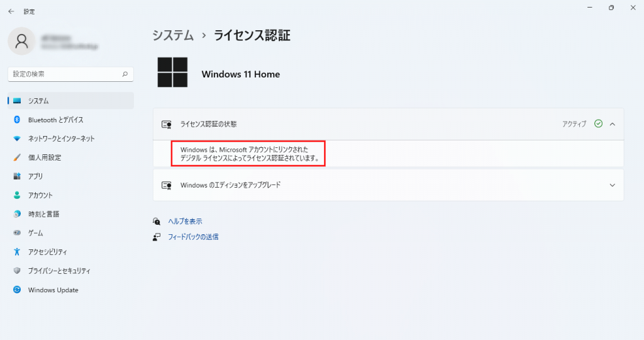Click the アプリ icon in sidebar
644x340 pixels.
click(x=17, y=176)
